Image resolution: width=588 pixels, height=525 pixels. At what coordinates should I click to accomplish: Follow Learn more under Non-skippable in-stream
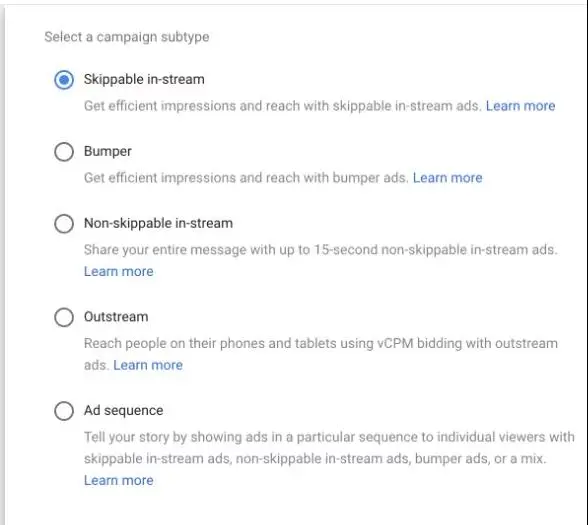click(118, 272)
